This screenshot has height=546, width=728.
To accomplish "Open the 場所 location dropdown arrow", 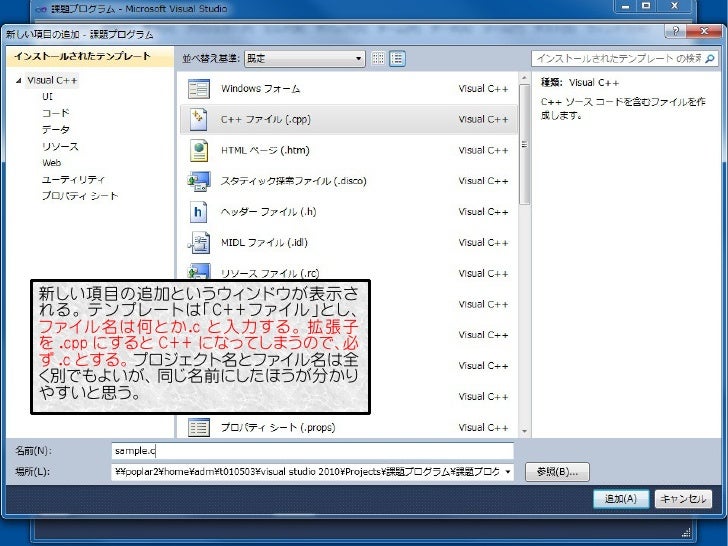I will click(x=507, y=472).
